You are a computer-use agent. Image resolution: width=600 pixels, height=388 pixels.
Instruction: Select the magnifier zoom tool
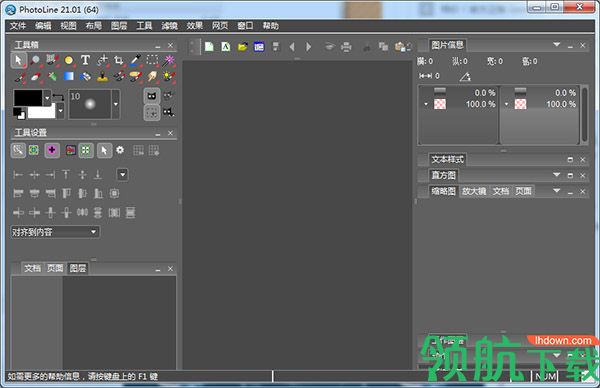[x=35, y=60]
